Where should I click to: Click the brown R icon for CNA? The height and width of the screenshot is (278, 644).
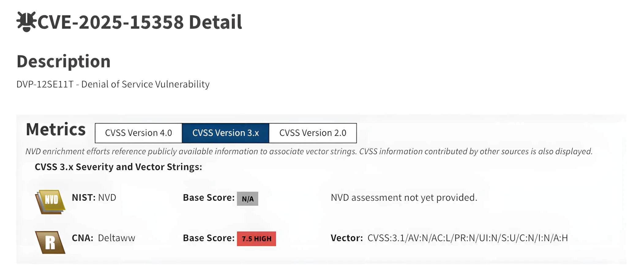(51, 242)
